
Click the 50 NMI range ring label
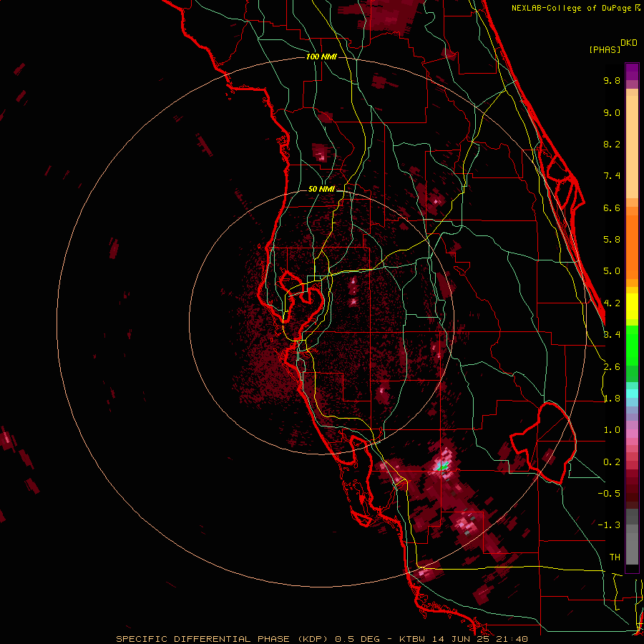[321, 189]
